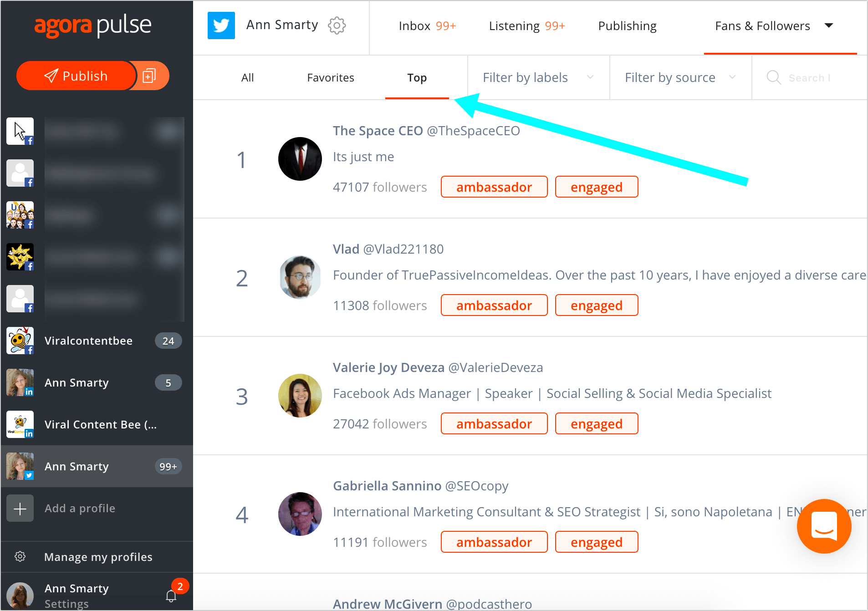The image size is (868, 611).
Task: Click badge 5 on Ann Smarty LinkedIn
Action: tap(168, 383)
